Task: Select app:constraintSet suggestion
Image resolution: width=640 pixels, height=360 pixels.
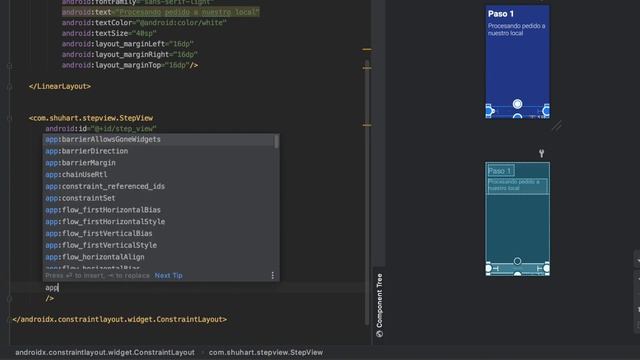Action: point(159,198)
